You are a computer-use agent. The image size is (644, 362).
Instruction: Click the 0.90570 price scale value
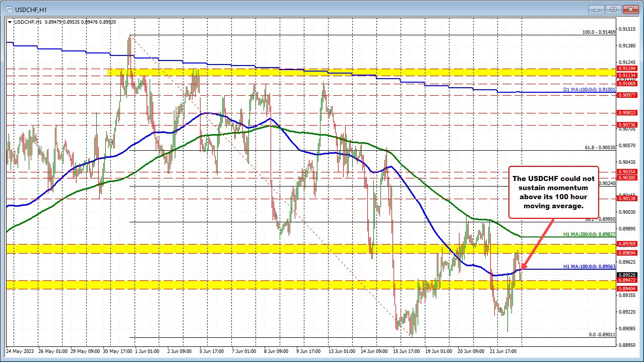pyautogui.click(x=627, y=146)
